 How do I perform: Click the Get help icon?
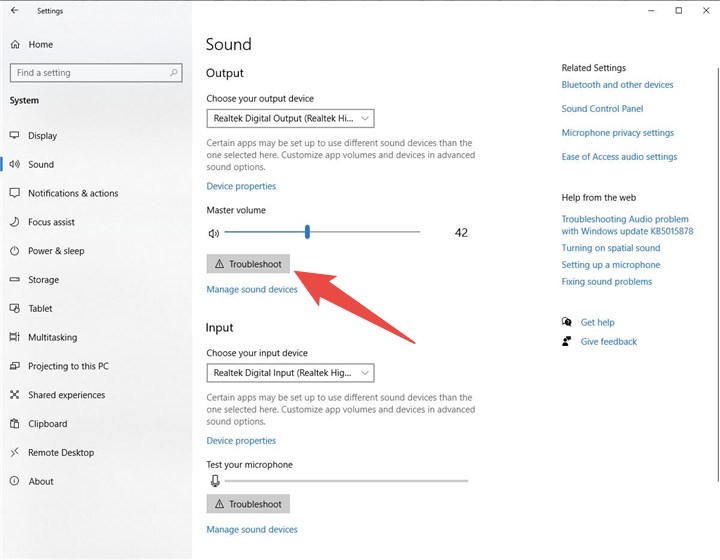coord(567,322)
